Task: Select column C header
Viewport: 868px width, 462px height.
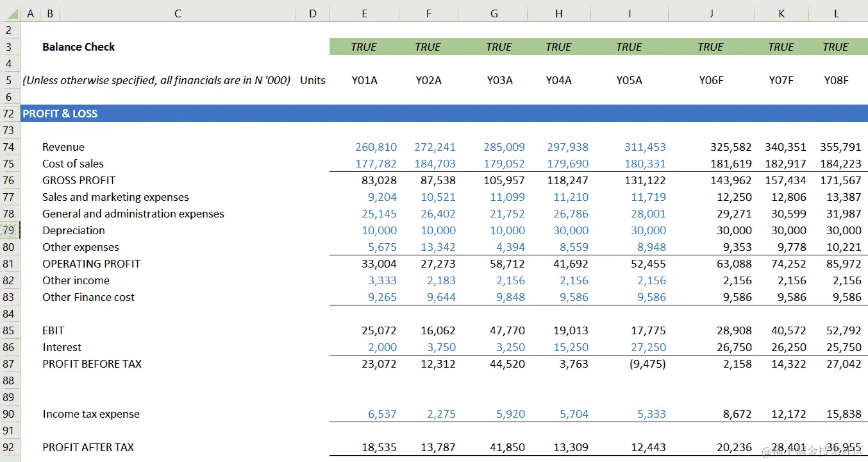Action: [x=178, y=13]
